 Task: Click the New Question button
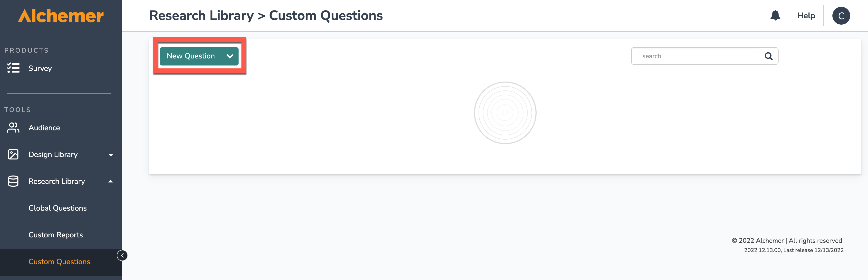pyautogui.click(x=191, y=56)
